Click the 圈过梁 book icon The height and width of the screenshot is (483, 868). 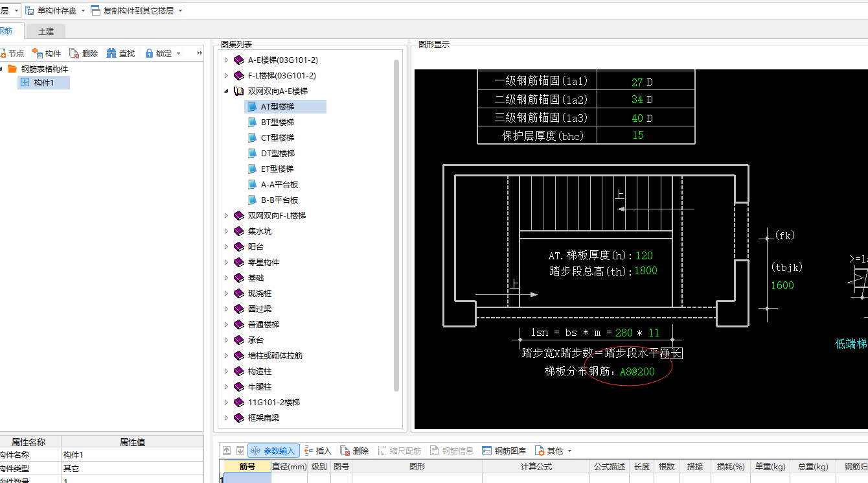tap(239, 309)
